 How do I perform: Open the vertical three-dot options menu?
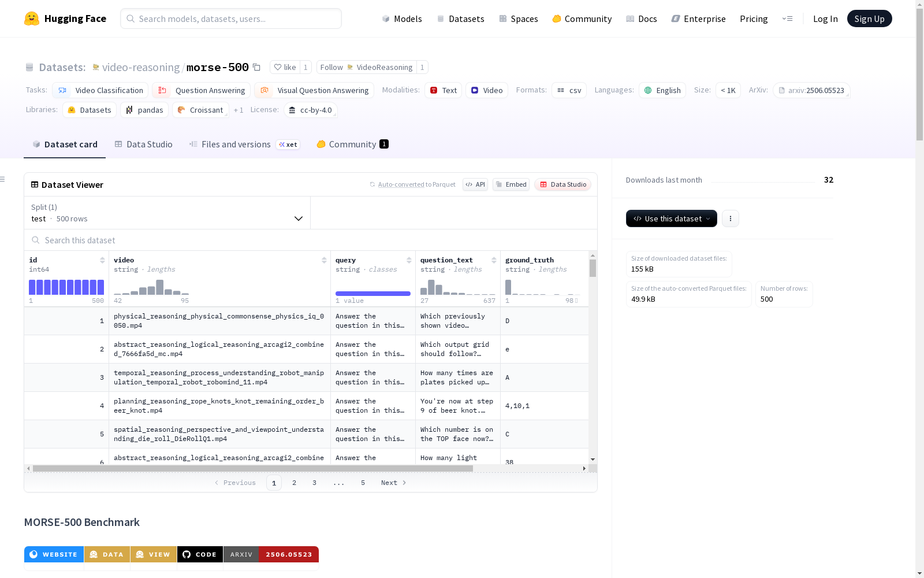731,218
